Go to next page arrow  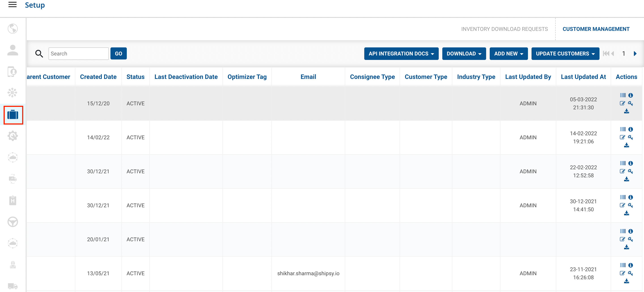635,53
